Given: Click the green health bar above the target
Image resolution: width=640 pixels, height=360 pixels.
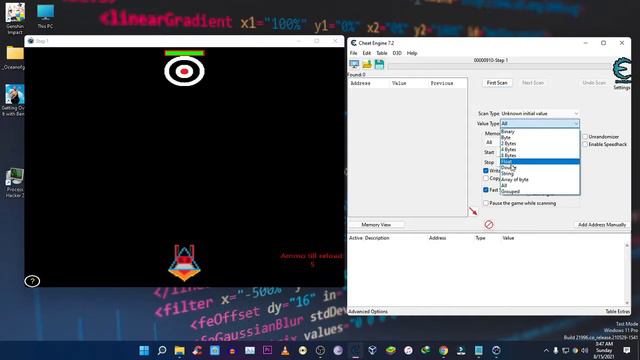Looking at the screenshot, I should (184, 53).
